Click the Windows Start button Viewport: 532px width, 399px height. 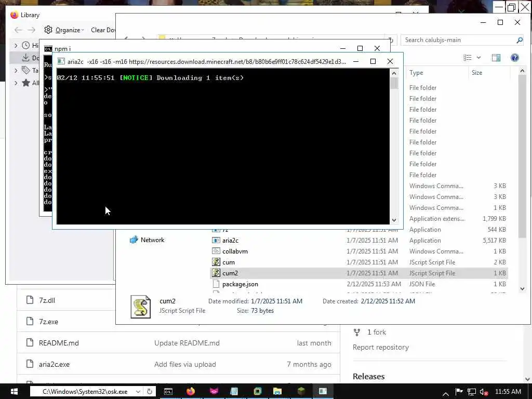click(14, 391)
